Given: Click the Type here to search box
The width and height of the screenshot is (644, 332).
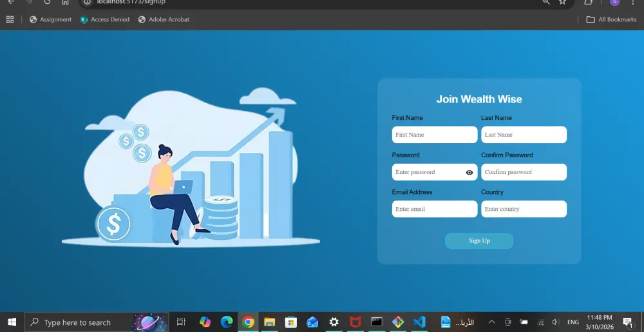Looking at the screenshot, I should 97,322.
